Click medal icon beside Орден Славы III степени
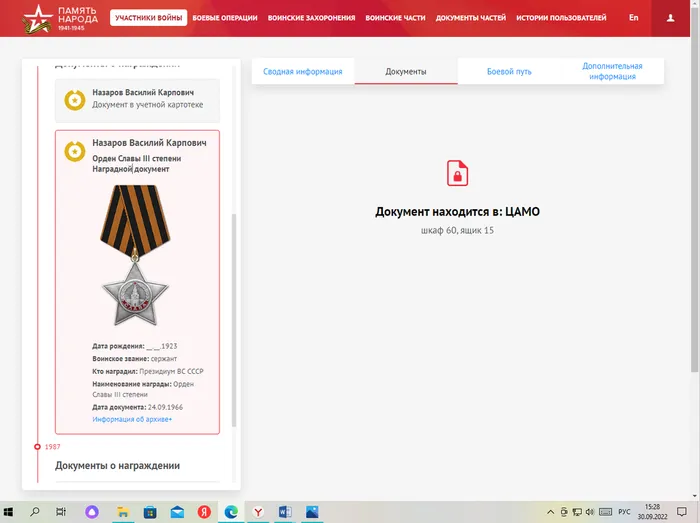Image resolution: width=700 pixels, height=523 pixels. tap(74, 151)
